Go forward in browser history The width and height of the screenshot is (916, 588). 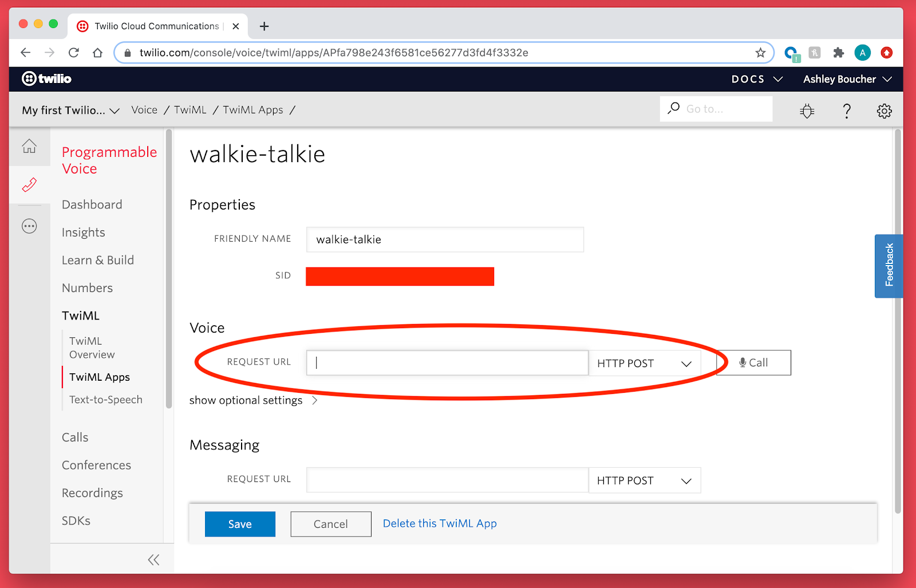[x=50, y=53]
